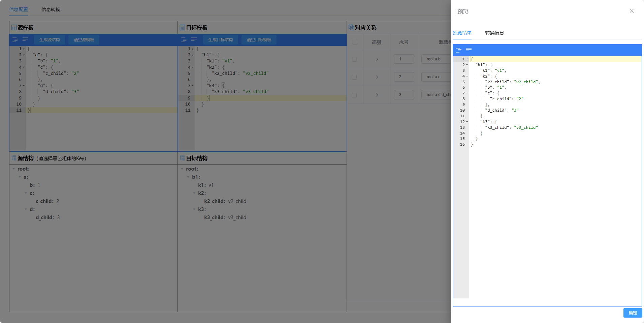Close the 预览 drawer with the X icon
644x323 pixels.
coord(632,11)
